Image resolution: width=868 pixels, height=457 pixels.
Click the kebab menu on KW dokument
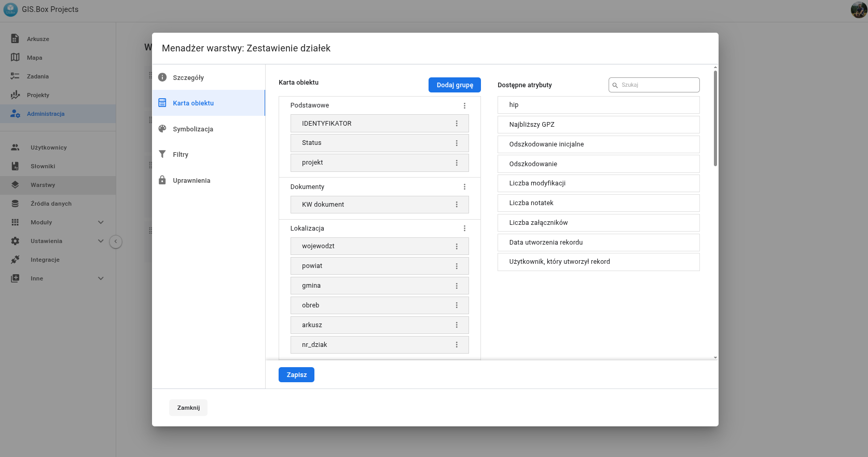(x=457, y=205)
